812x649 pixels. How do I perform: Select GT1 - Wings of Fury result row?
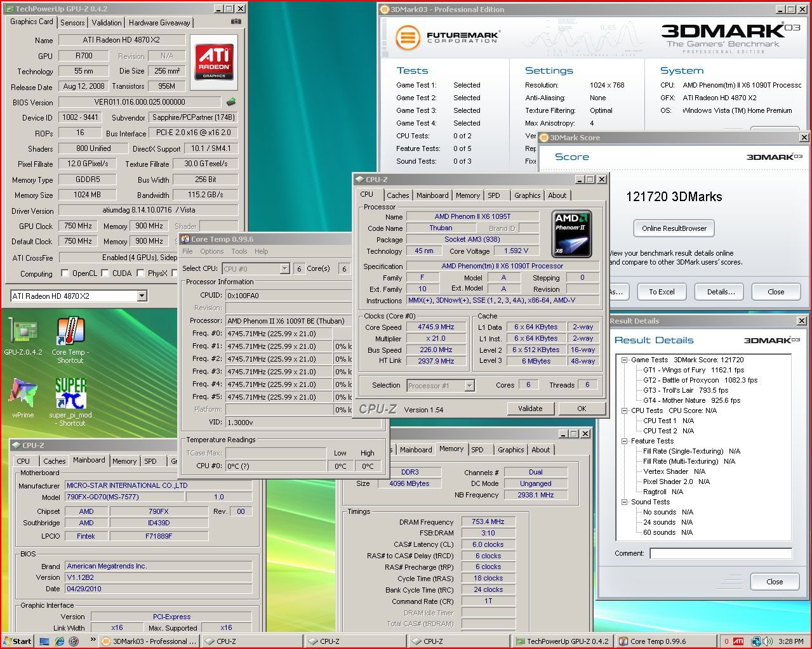coord(693,370)
